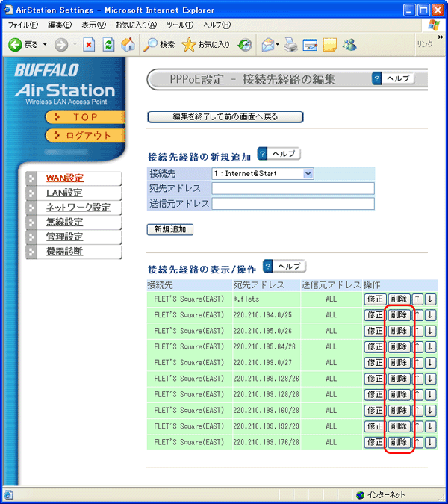Open the お気に入り(A) menu
Viewport: 448px width, 504px height.
tap(136, 25)
